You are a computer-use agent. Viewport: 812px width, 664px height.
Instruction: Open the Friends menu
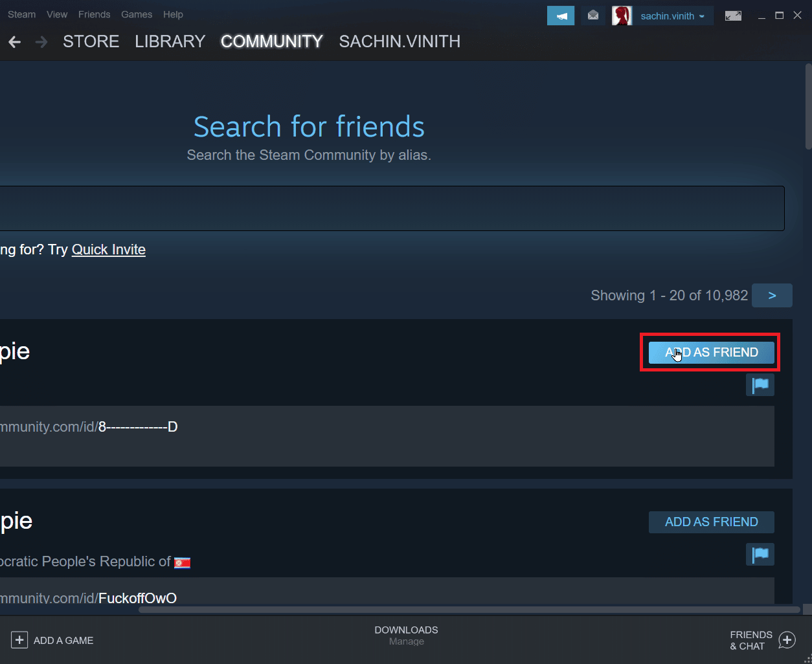click(x=94, y=14)
